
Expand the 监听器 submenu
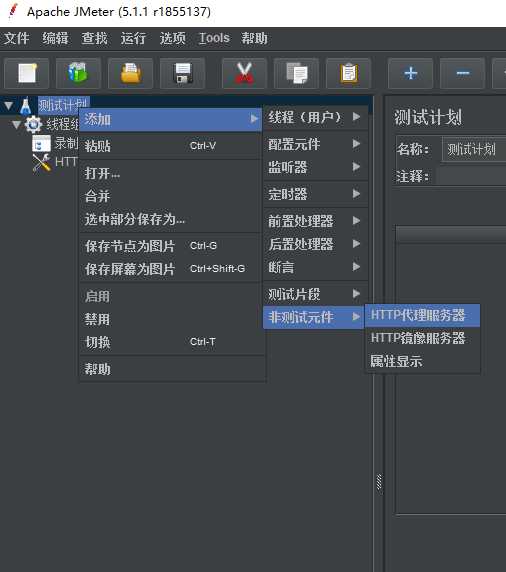(x=315, y=167)
